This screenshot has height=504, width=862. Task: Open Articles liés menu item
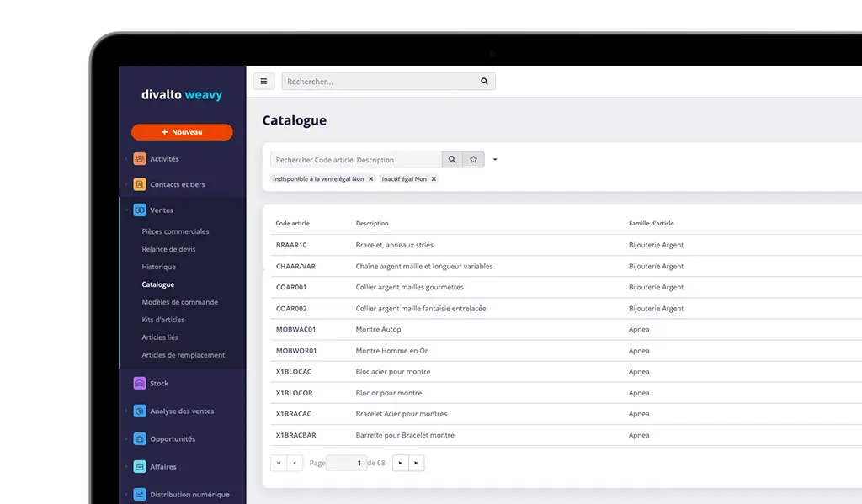click(160, 337)
